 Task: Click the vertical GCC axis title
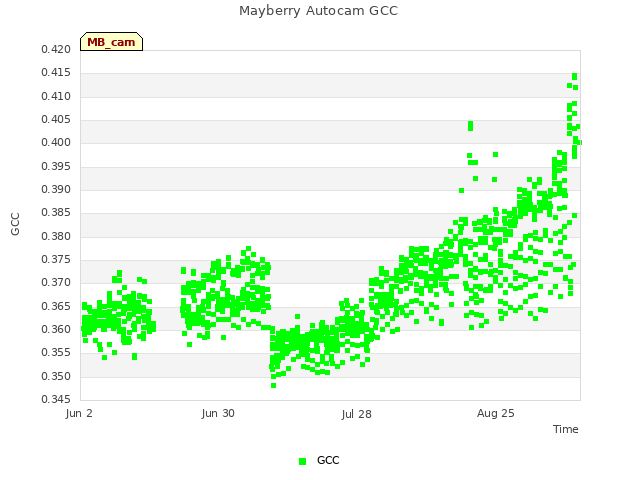[15, 224]
